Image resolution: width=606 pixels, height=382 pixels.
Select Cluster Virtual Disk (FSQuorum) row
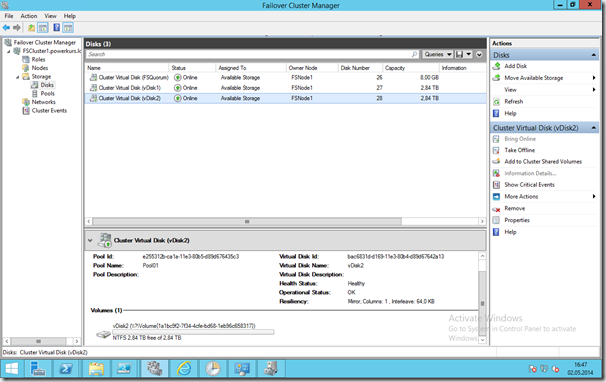pyautogui.click(x=285, y=77)
